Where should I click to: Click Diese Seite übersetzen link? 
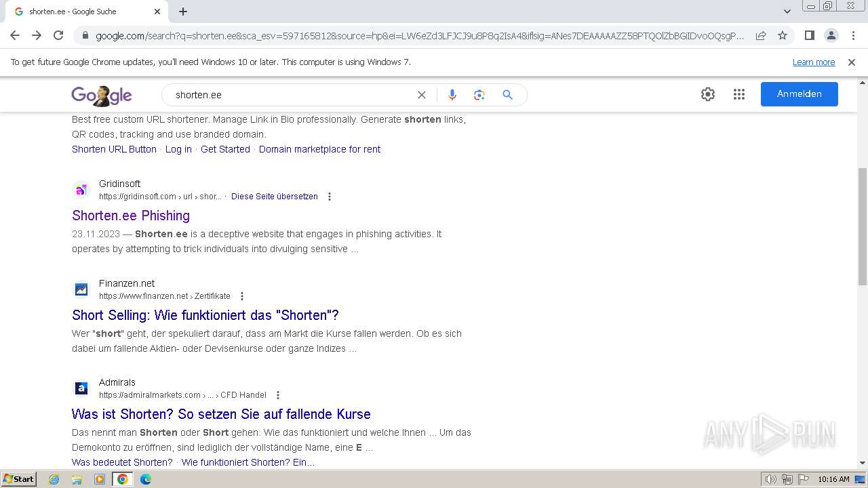coord(274,197)
